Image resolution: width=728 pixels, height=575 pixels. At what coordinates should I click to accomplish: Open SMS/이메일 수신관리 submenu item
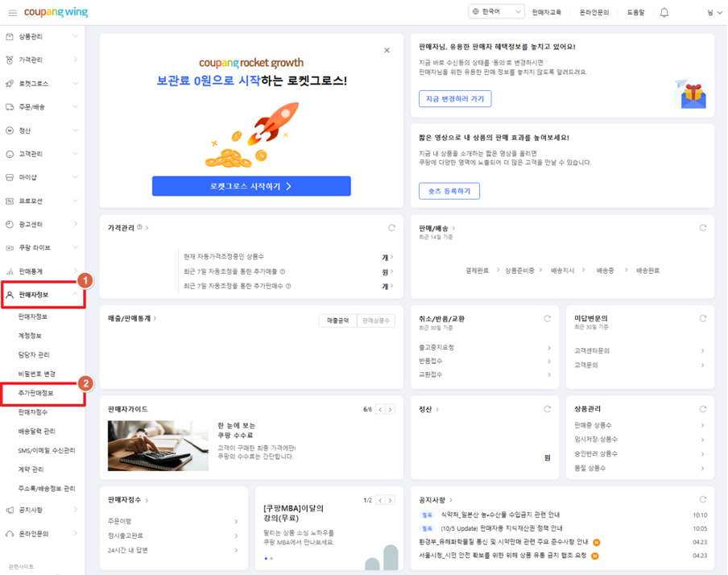(47, 450)
